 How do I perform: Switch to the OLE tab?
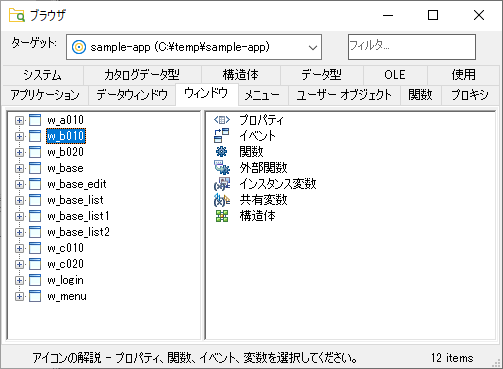click(395, 75)
